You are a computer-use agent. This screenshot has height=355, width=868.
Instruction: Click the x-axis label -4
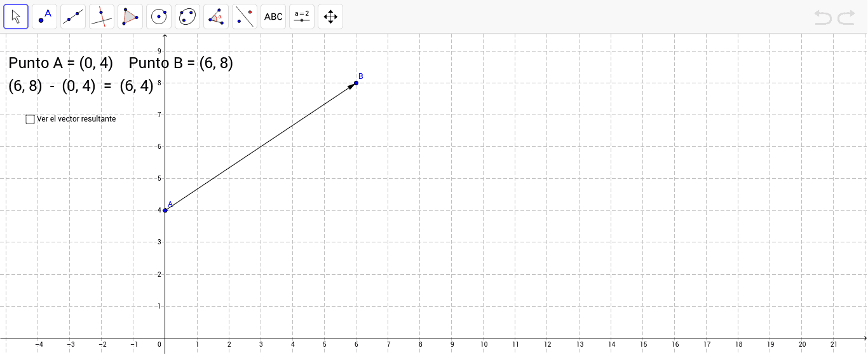coord(38,345)
